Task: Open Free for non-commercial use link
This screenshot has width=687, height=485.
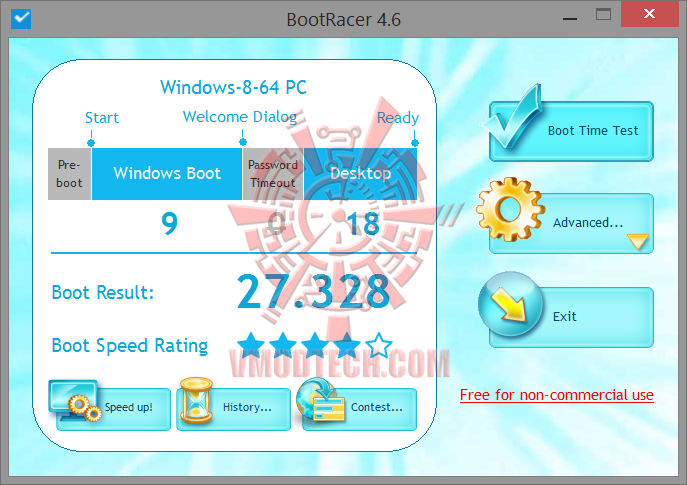Action: click(556, 395)
